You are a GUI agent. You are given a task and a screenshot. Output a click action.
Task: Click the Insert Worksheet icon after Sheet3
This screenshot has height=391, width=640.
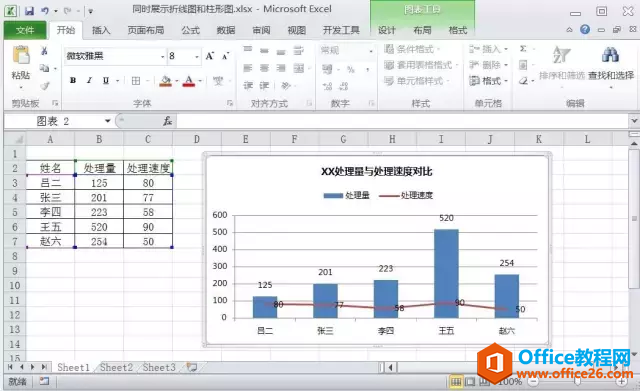click(192, 367)
